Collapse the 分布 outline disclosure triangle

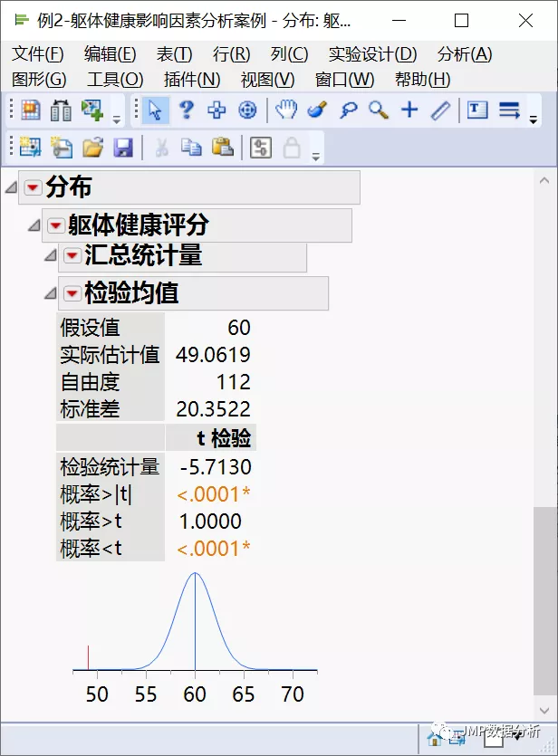click(x=11, y=187)
